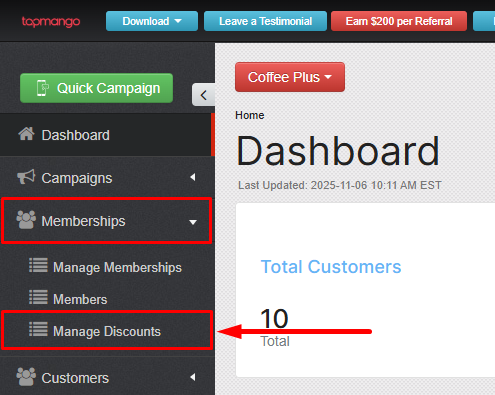The width and height of the screenshot is (495, 395).
Task: Open the Coffee Plus business dropdown
Action: [x=290, y=77]
